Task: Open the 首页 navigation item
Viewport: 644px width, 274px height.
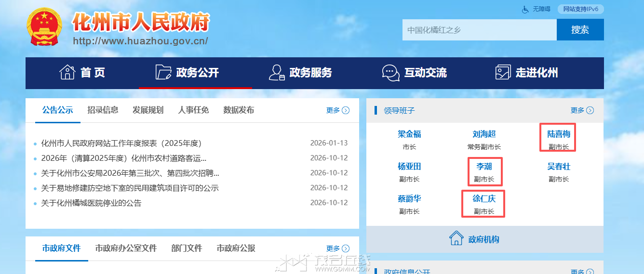Action: tap(82, 73)
